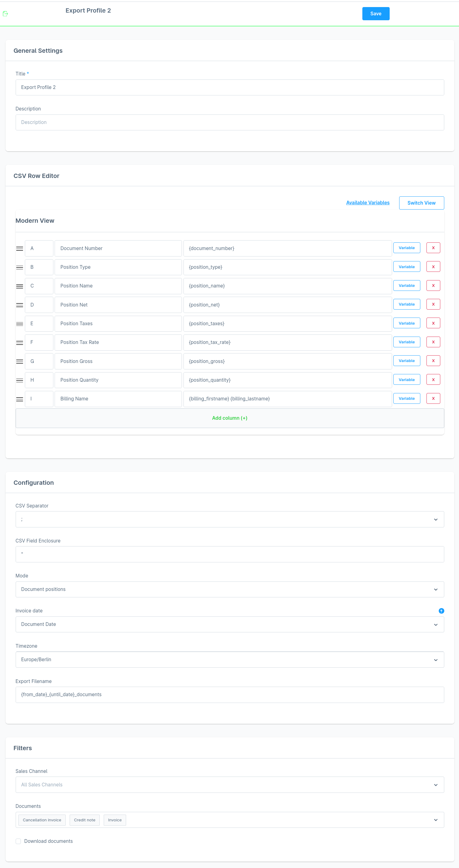The height and width of the screenshot is (868, 459).
Task: Insert variable for Position Taxes row
Action: coord(407,323)
